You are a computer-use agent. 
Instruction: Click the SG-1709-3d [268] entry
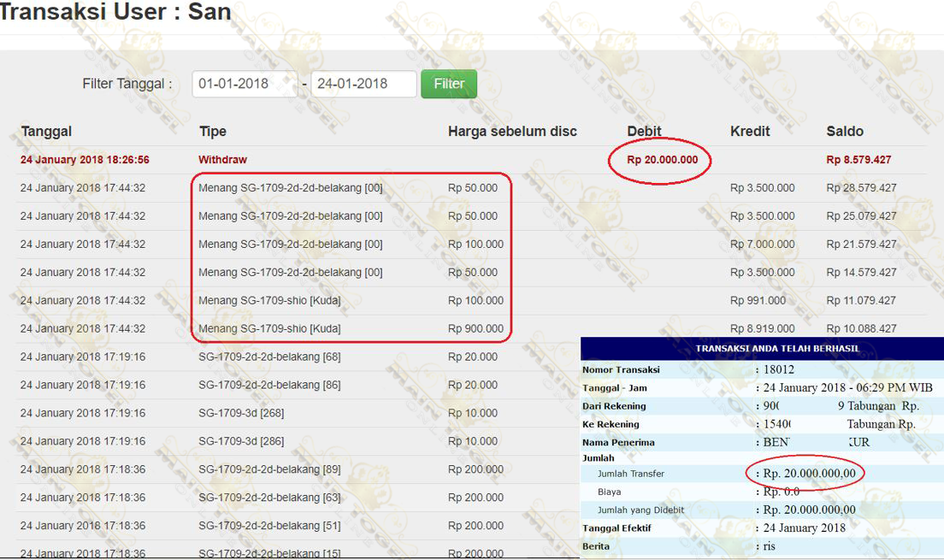coord(241,414)
